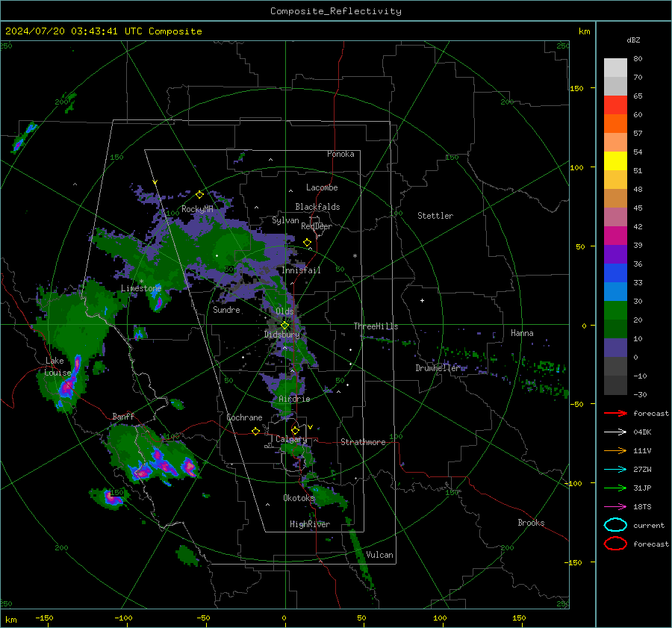Click the magenta 39 dBZ color swatch

[615, 236]
